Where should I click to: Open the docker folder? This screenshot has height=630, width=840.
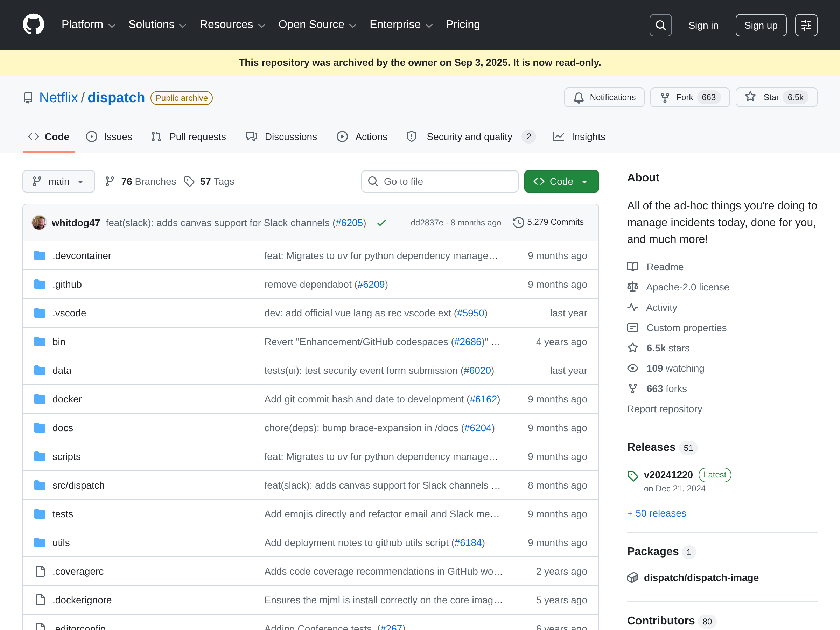click(67, 399)
